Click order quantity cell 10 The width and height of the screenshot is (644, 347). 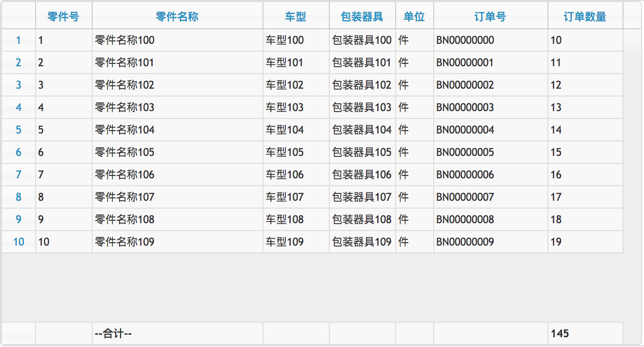click(585, 40)
